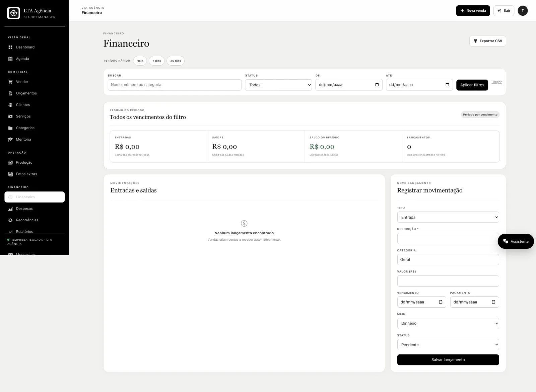Screen dimensions: 536x392
Task: Click the download icon in Exportar CSV
Action: pyautogui.click(x=475, y=41)
